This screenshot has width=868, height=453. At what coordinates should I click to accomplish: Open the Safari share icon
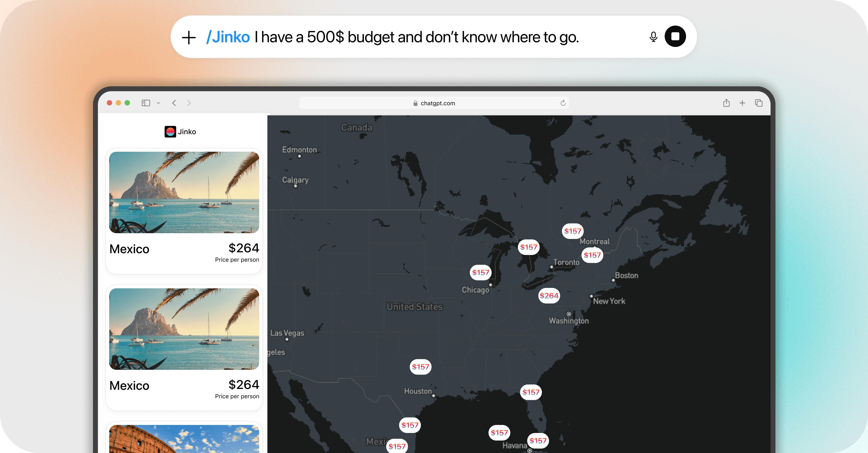(726, 103)
